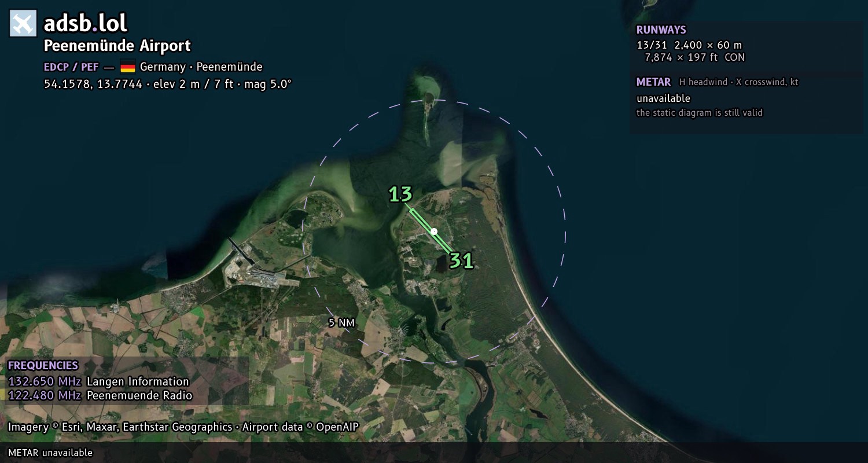Image resolution: width=868 pixels, height=463 pixels.
Task: Click the "METAR unavailable" status bar text
Action: [x=50, y=453]
